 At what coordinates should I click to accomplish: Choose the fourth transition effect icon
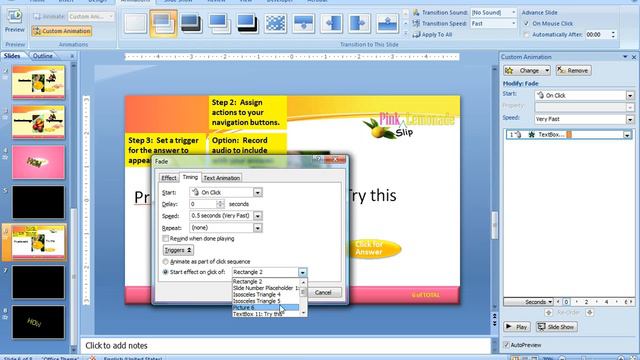tap(219, 24)
